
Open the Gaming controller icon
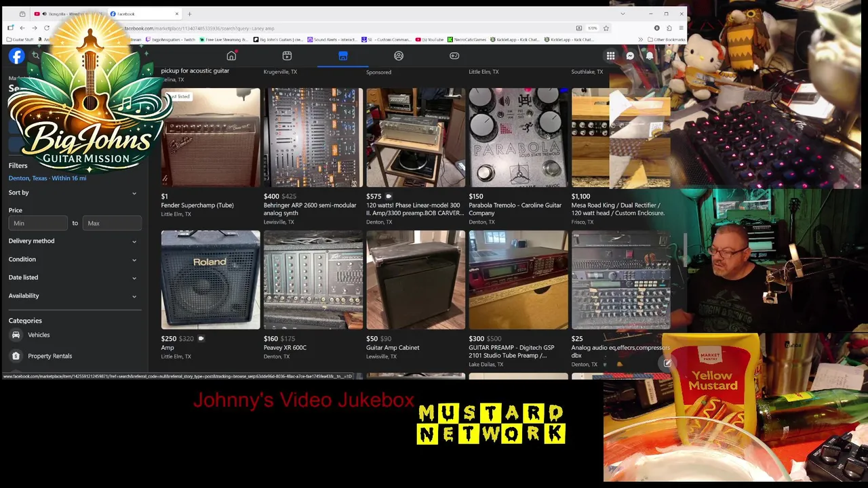[x=454, y=56]
